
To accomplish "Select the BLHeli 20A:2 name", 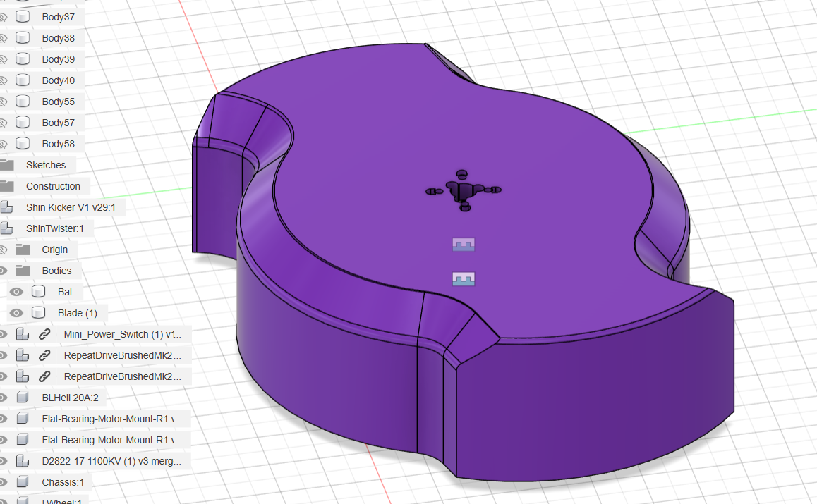I will (71, 398).
